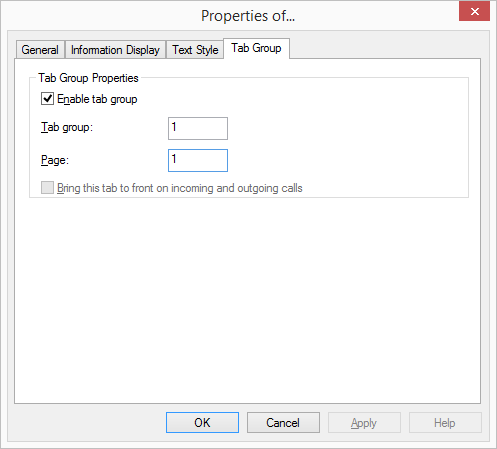The height and width of the screenshot is (449, 497).
Task: Switch to the General tab
Action: click(x=40, y=50)
